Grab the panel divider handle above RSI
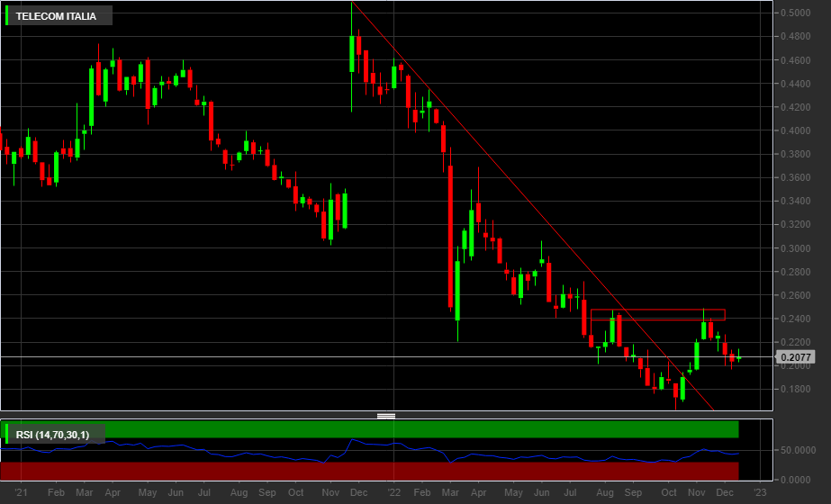This screenshot has width=831, height=504. (x=386, y=416)
